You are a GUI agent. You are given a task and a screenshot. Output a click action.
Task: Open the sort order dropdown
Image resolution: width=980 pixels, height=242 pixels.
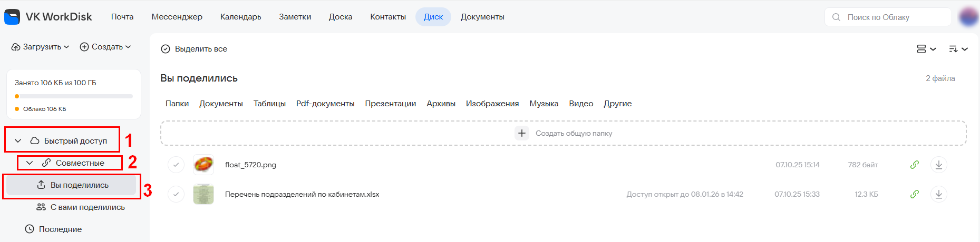click(x=958, y=49)
